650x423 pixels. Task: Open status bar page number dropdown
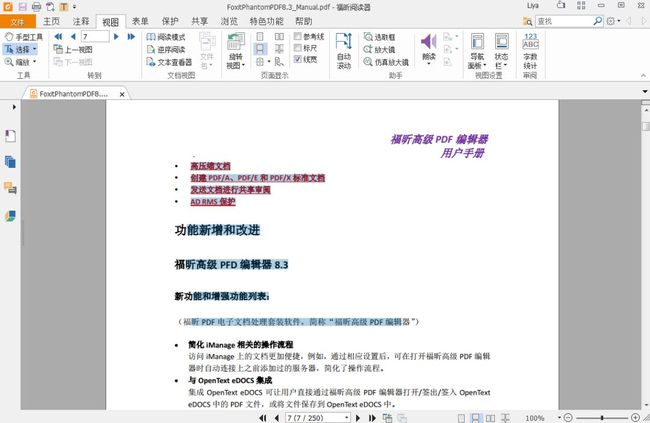(x=347, y=418)
